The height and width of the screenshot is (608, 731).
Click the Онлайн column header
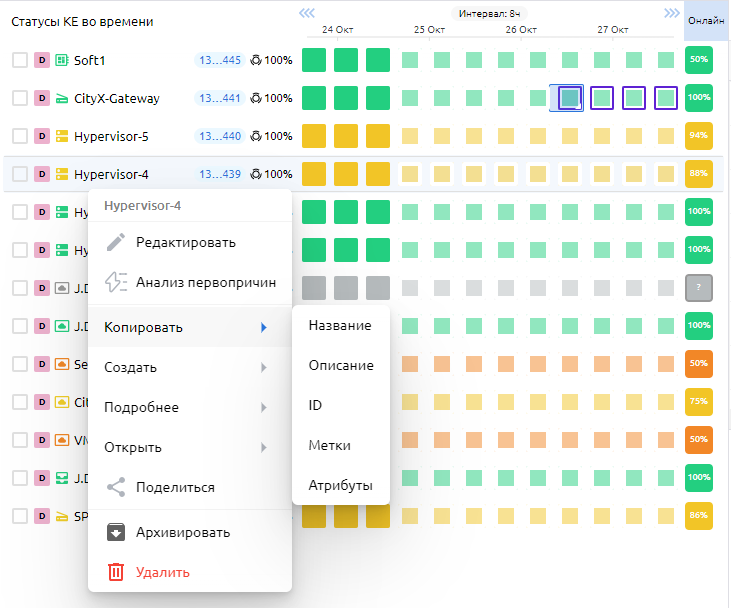[706, 21]
